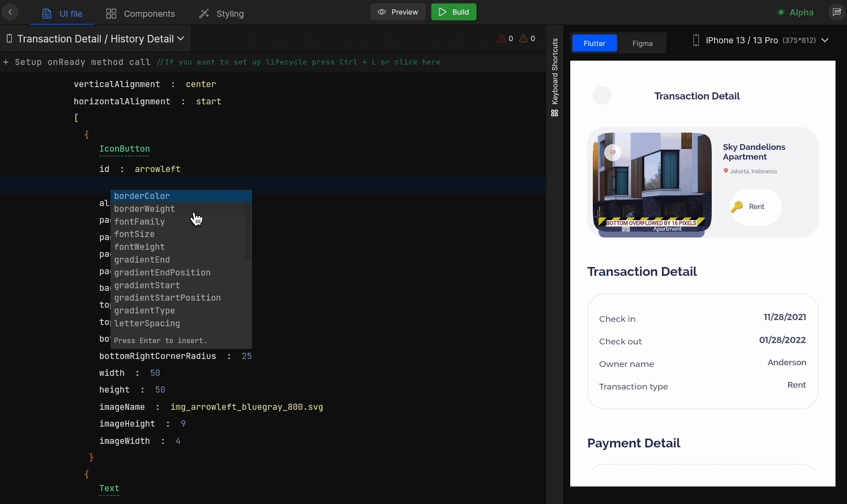
Task: Click the red error count icon
Action: [502, 39]
